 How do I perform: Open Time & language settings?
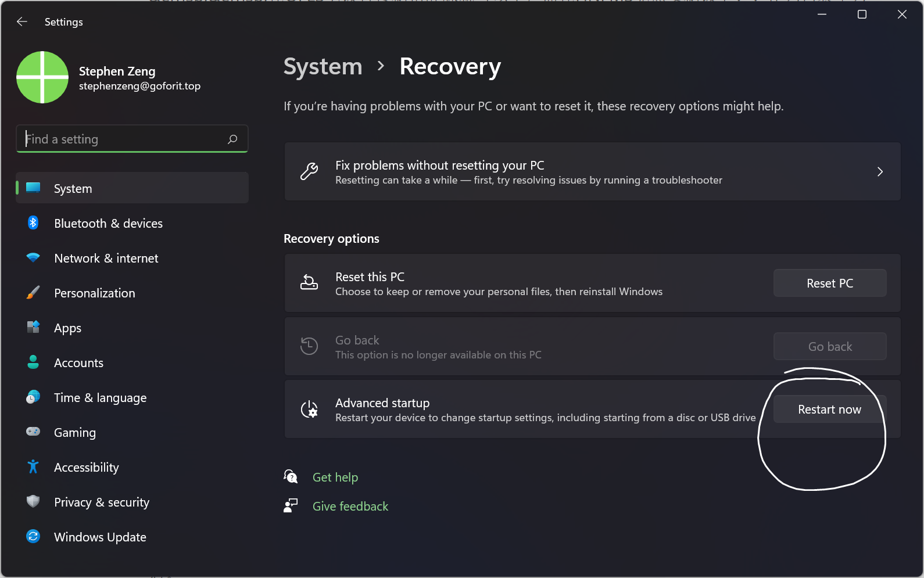click(x=132, y=397)
